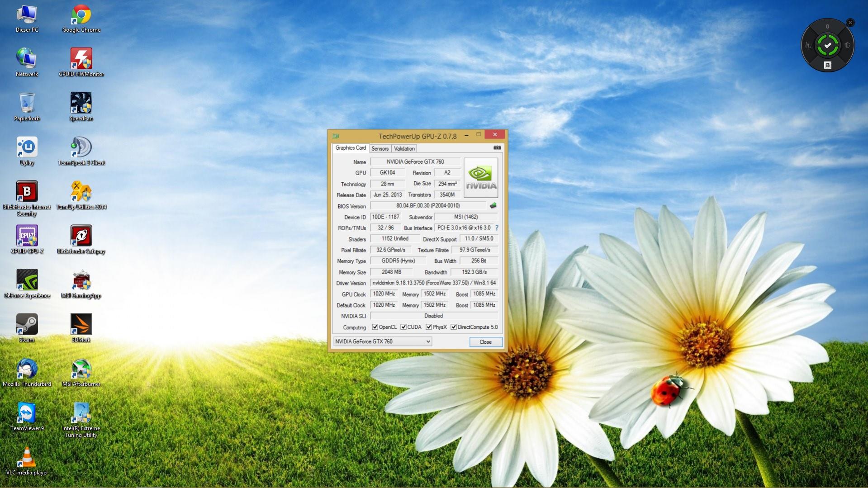Click the Bus Interface question mark help icon
The width and height of the screenshot is (868, 488).
pos(497,227)
